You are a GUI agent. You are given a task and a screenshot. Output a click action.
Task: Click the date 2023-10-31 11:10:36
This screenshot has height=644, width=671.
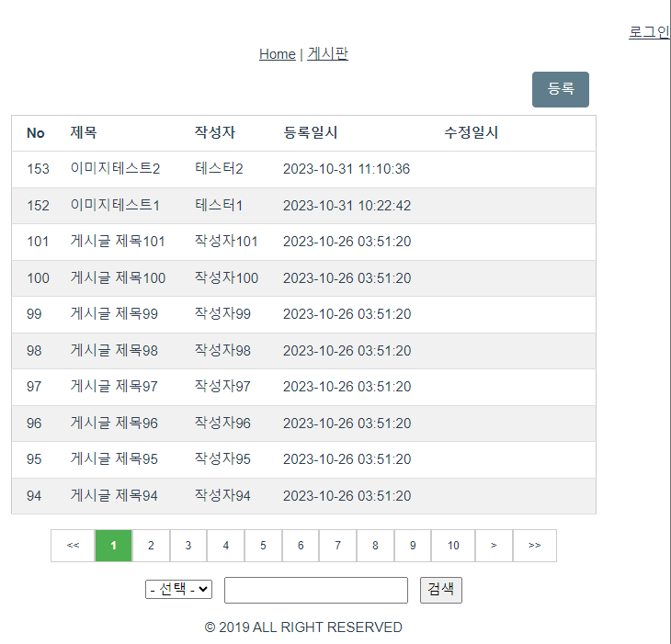point(347,169)
